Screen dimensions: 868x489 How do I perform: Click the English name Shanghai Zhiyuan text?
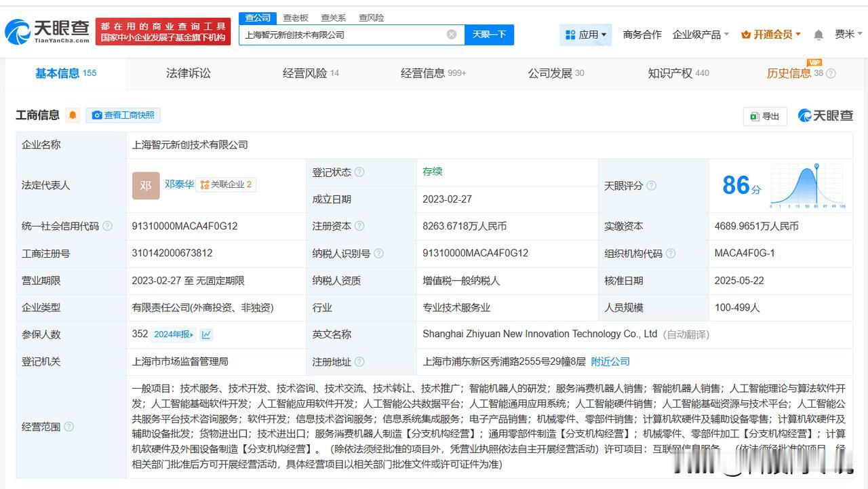540,334
